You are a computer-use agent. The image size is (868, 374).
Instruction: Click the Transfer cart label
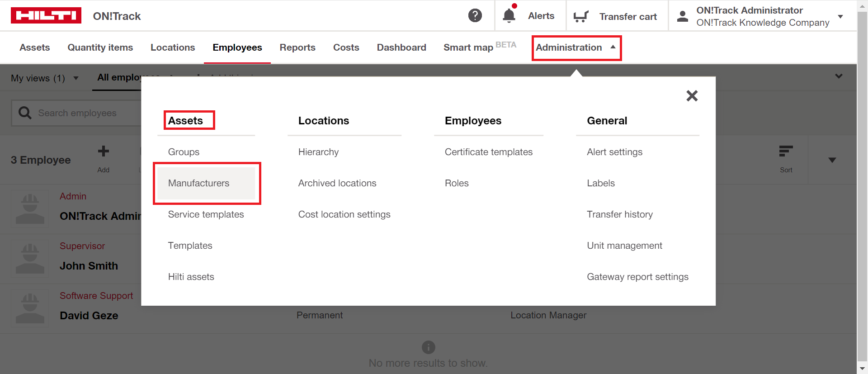(x=628, y=17)
